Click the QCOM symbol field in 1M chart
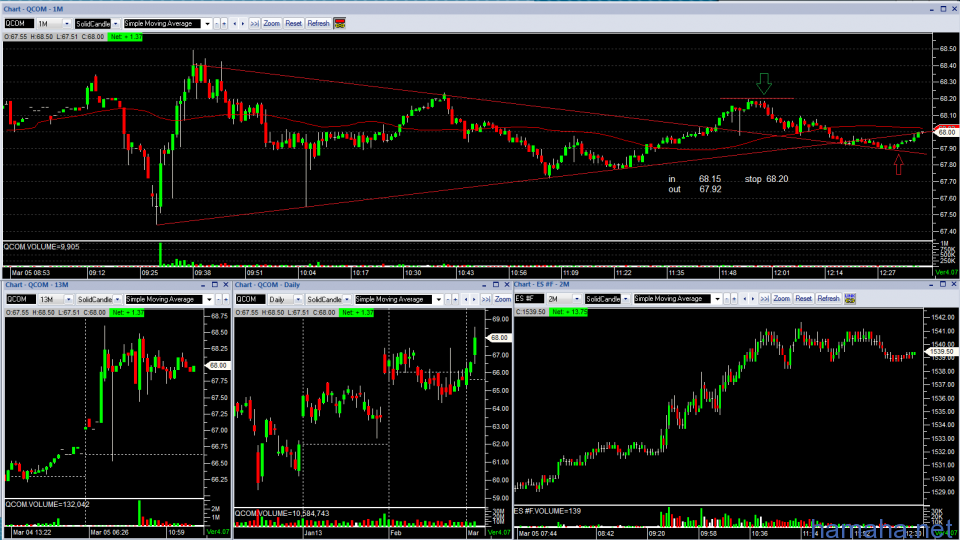The image size is (960, 540). [19, 23]
